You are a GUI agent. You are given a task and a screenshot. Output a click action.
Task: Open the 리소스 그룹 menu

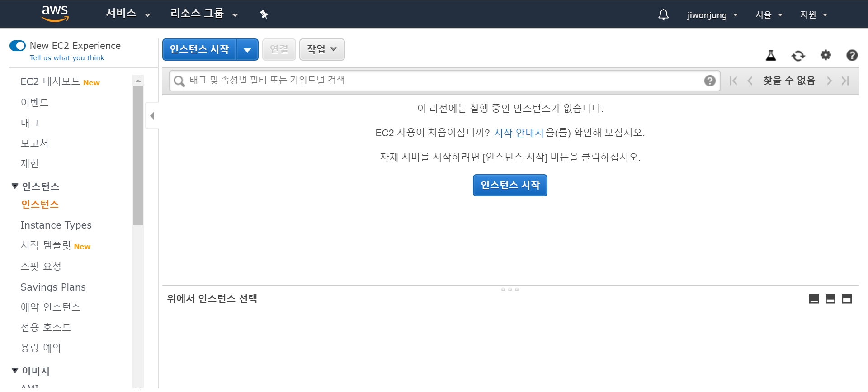pos(204,14)
